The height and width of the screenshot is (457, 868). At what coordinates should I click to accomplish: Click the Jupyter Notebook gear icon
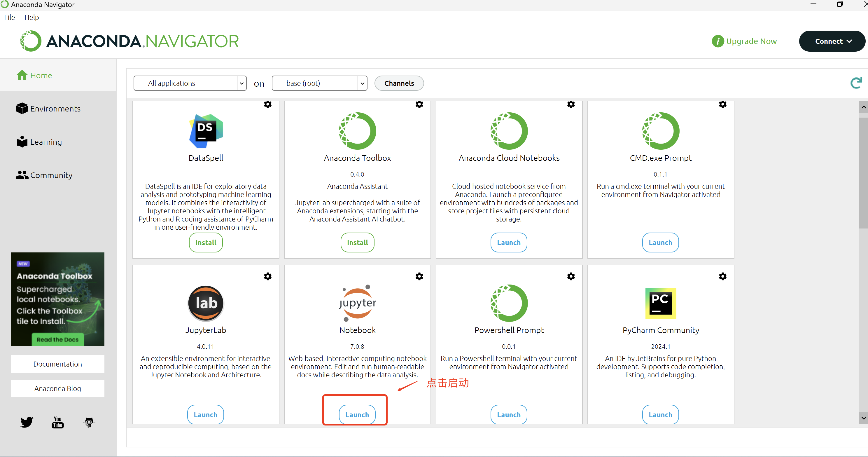click(x=419, y=276)
